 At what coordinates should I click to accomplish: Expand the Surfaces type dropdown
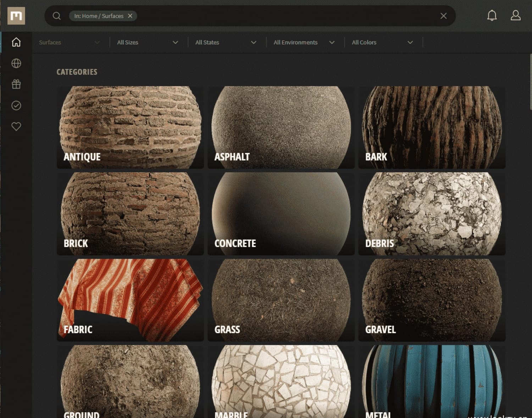coord(69,43)
